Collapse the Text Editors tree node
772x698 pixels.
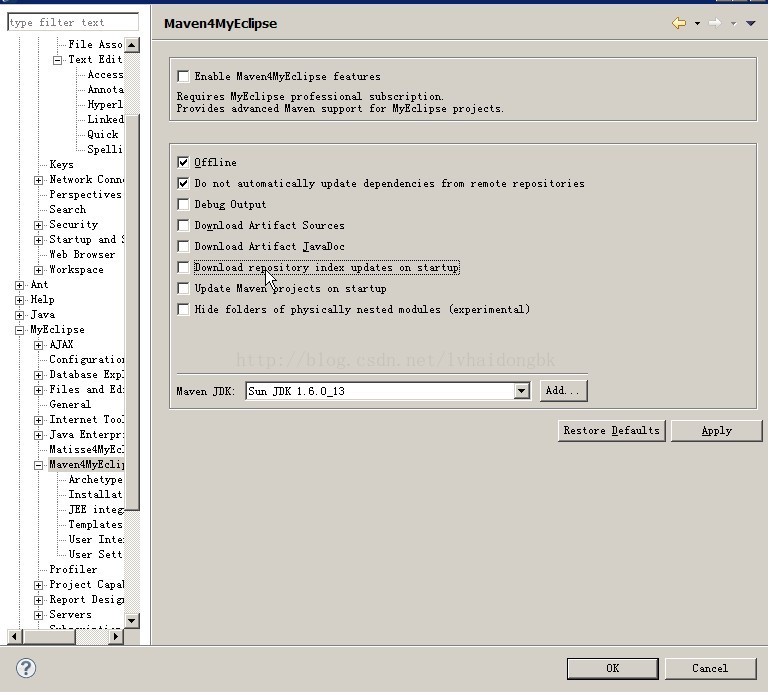click(x=58, y=60)
